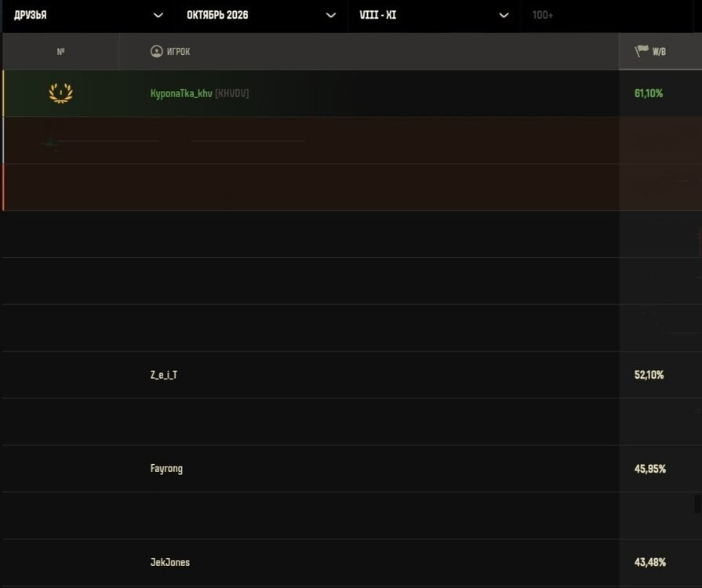The image size is (702, 588).
Task: Sort by the W/B win rate column
Action: 660,52
